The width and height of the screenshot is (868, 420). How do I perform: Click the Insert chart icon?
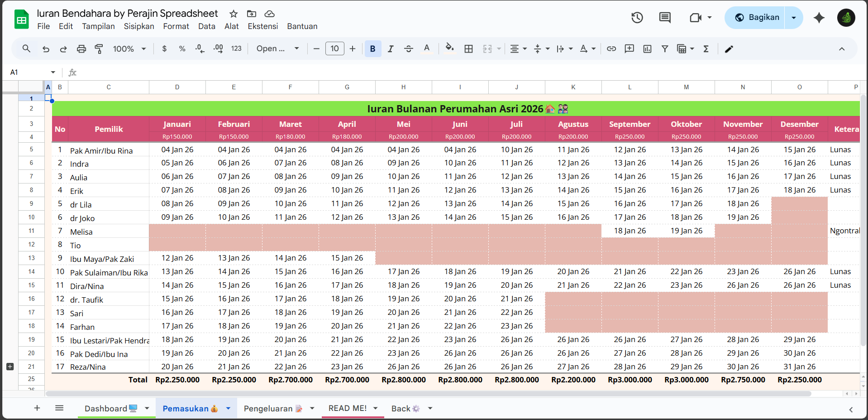pos(647,48)
